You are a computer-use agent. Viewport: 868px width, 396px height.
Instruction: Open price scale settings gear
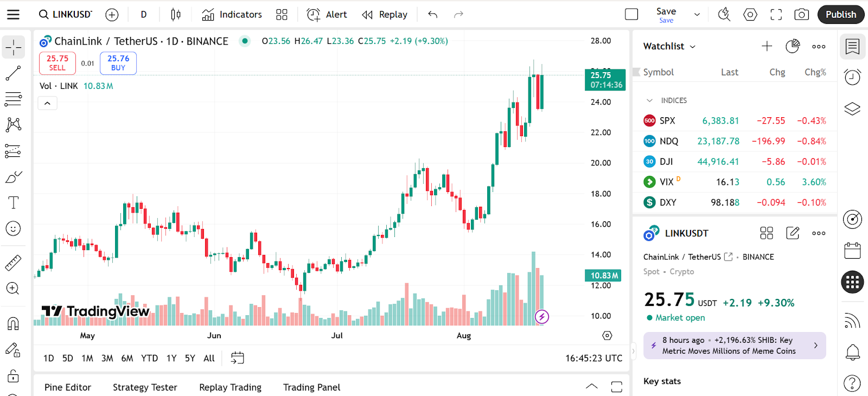tap(608, 336)
